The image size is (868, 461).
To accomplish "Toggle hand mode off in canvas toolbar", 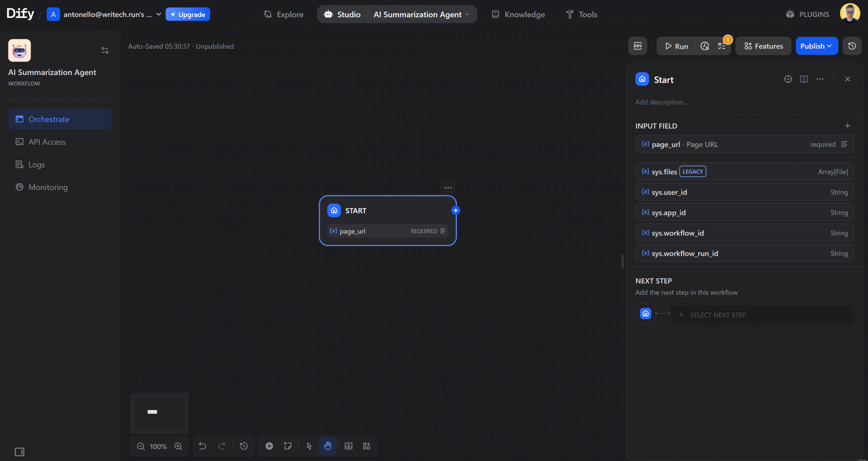I will 327,446.
